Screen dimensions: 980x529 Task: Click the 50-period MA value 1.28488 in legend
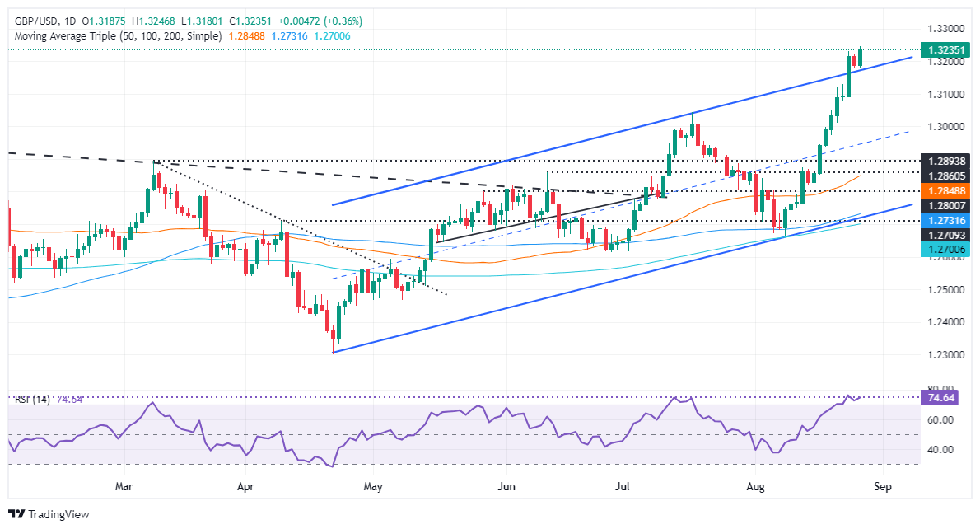[x=246, y=36]
